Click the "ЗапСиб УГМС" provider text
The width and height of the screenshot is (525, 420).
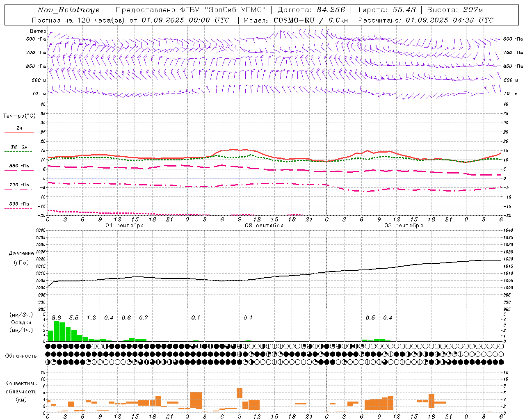(235, 10)
